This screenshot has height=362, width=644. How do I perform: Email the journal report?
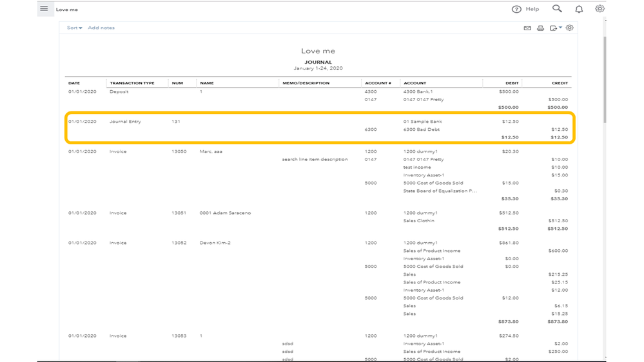(x=527, y=28)
